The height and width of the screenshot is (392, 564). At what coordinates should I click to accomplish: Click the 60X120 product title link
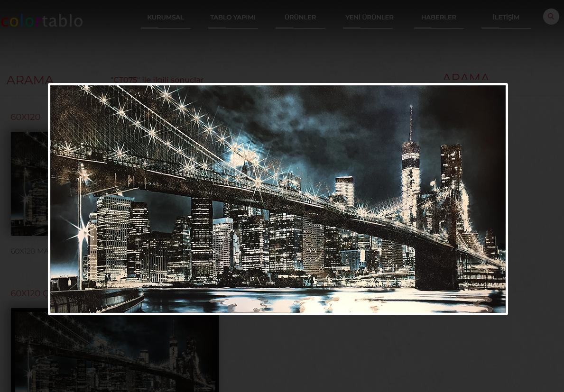coord(25,117)
